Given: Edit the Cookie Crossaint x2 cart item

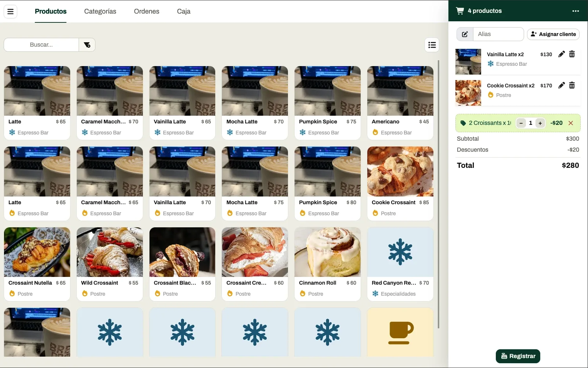Looking at the screenshot, I should [561, 86].
